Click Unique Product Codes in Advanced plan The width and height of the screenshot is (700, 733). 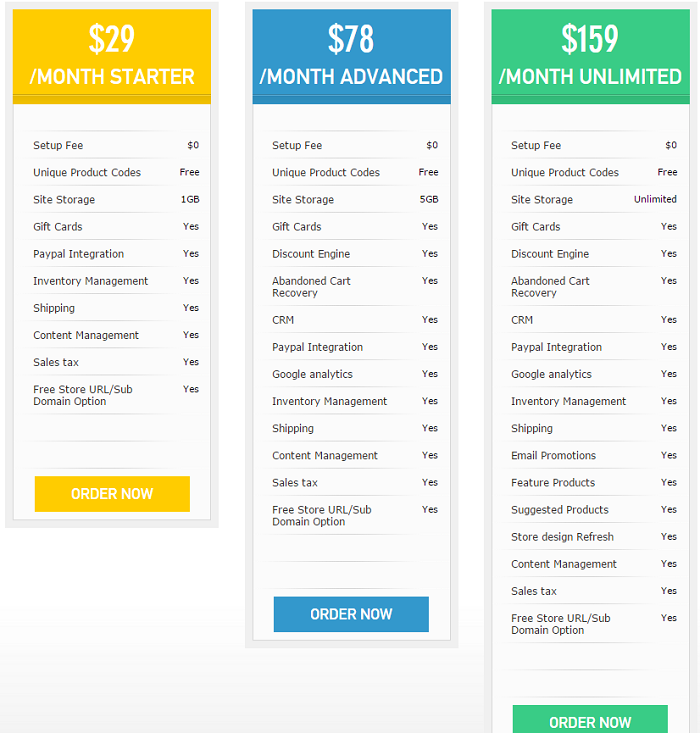326,173
